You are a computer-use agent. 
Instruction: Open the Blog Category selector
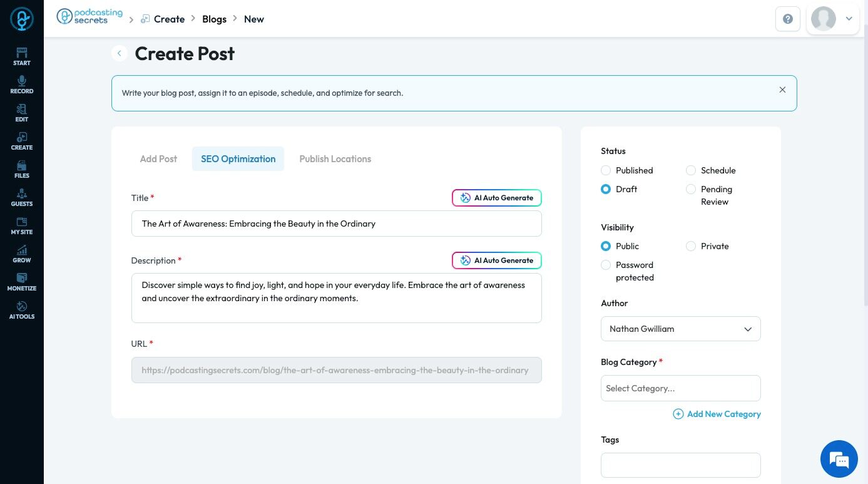pos(680,388)
